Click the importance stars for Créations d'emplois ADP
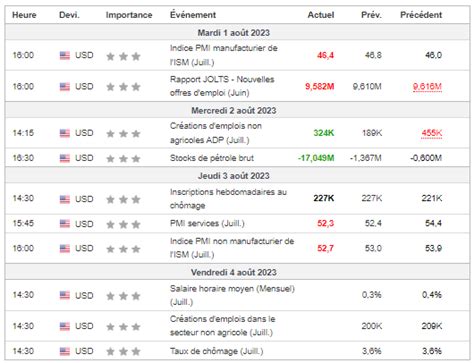Screen dimensions: 474x363 click(x=123, y=134)
